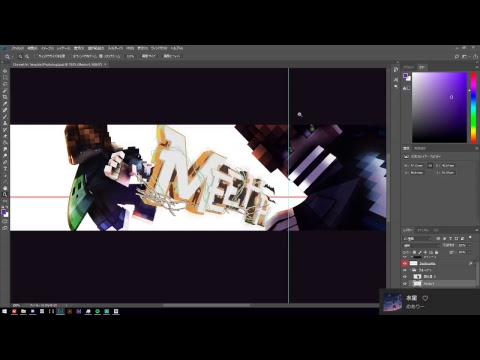Toggle the W/H link constraint icon
Viewport: 480px width, 360px height.
click(x=430, y=165)
